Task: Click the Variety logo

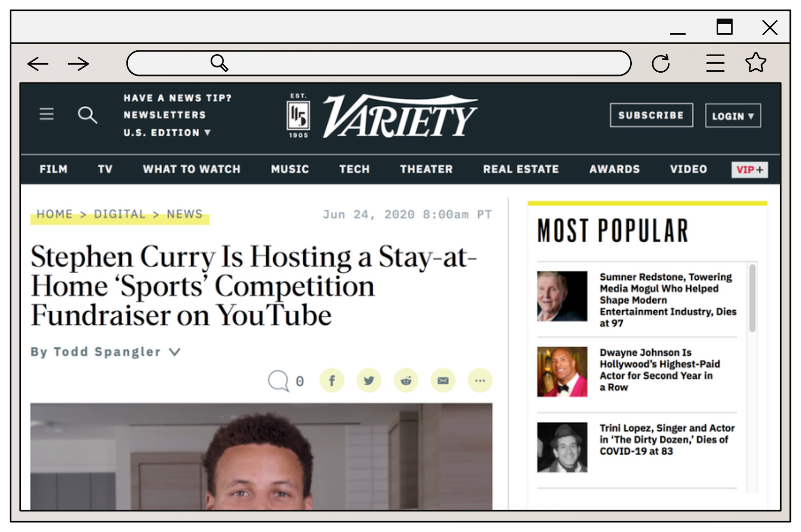Action: click(400, 116)
